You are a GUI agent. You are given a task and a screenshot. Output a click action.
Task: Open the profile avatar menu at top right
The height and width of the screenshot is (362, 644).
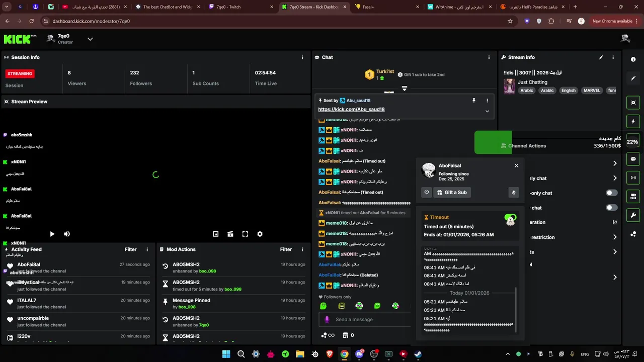[625, 39]
